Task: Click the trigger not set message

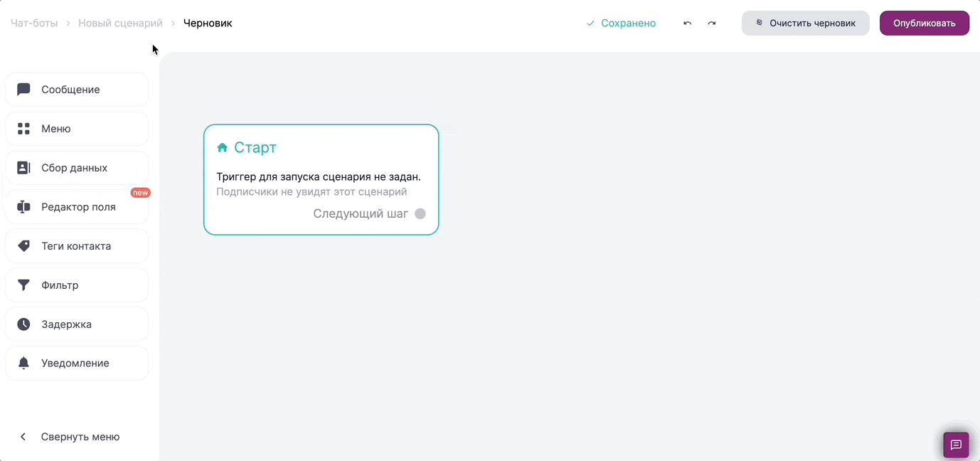Action: click(x=319, y=176)
